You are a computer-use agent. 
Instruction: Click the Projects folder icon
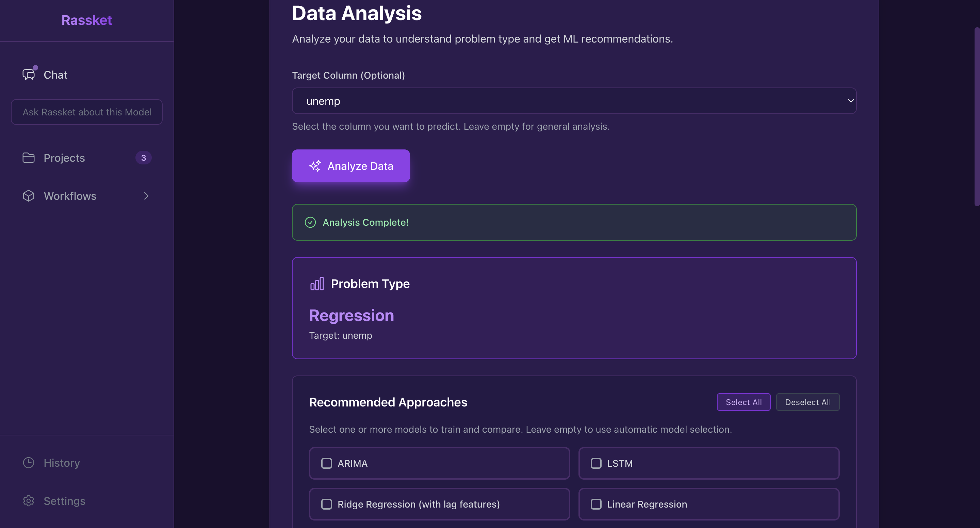28,157
